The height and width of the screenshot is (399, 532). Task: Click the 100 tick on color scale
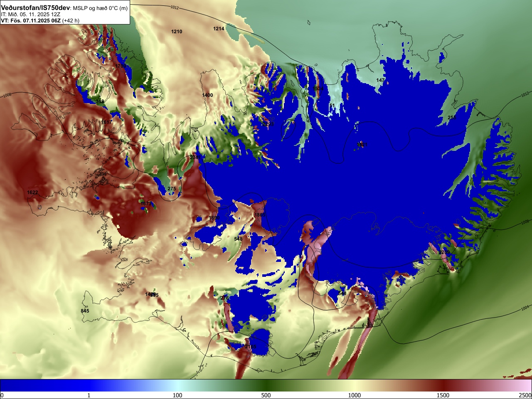pos(177,395)
